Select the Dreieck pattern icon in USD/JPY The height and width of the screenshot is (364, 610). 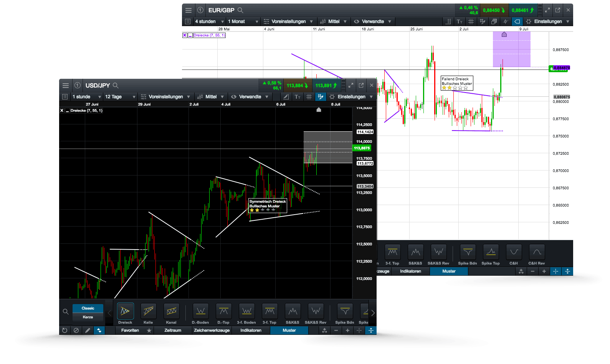tap(125, 311)
